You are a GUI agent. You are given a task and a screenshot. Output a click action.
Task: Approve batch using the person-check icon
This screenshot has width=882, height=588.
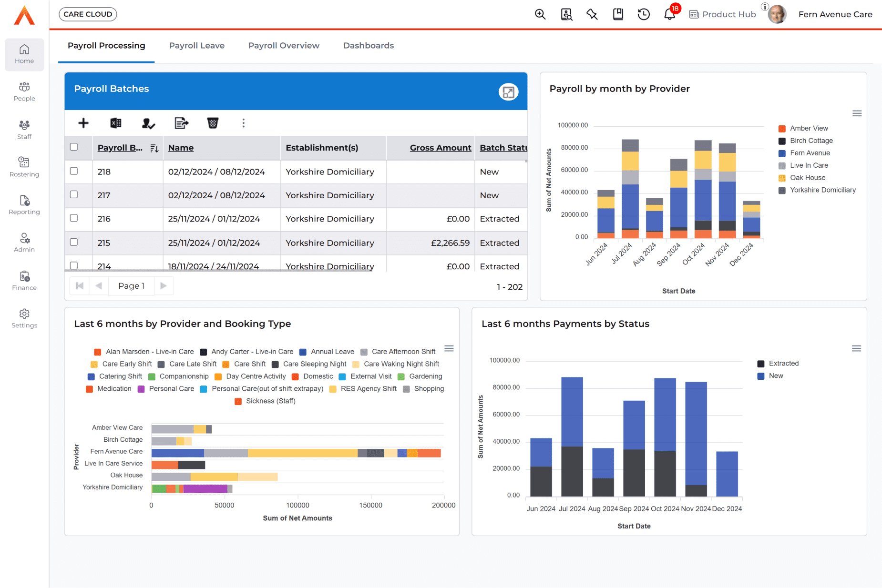click(x=148, y=123)
